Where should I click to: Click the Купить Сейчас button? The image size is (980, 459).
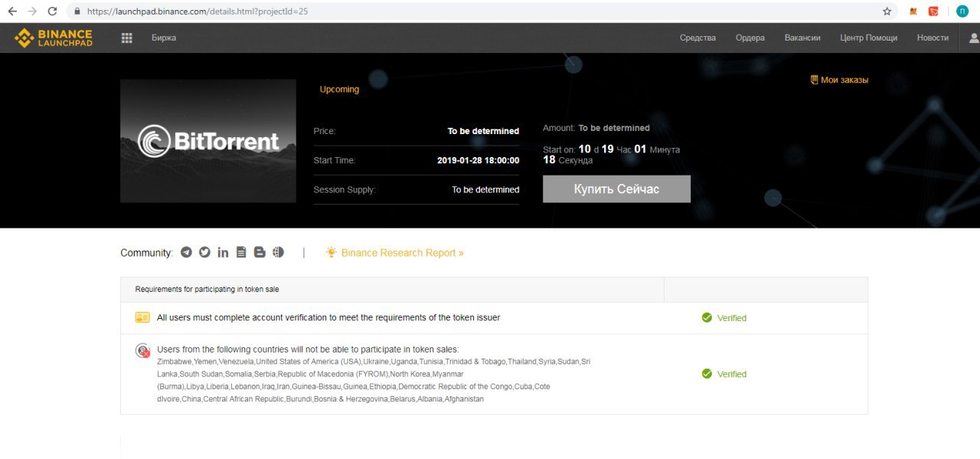(616, 189)
